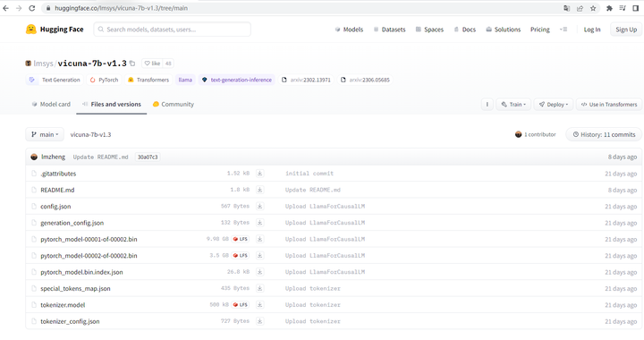The height and width of the screenshot is (340, 644).
Task: Open the Pricing page link
Action: point(539,30)
